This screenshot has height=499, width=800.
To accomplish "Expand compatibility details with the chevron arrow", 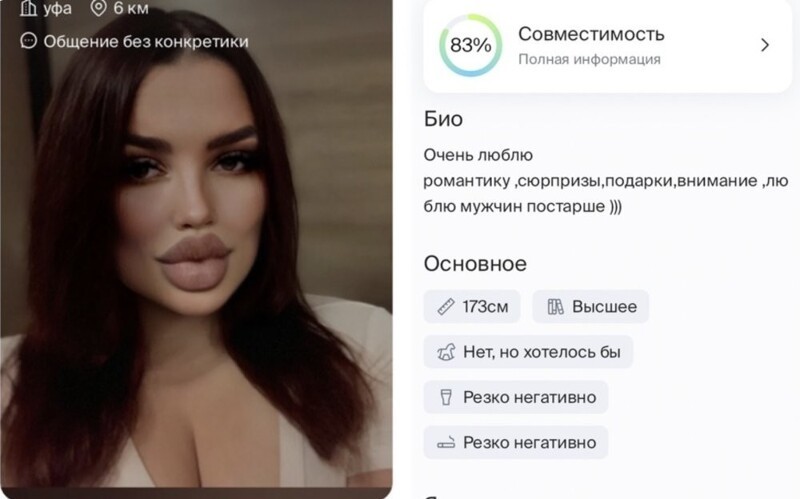I will click(764, 45).
